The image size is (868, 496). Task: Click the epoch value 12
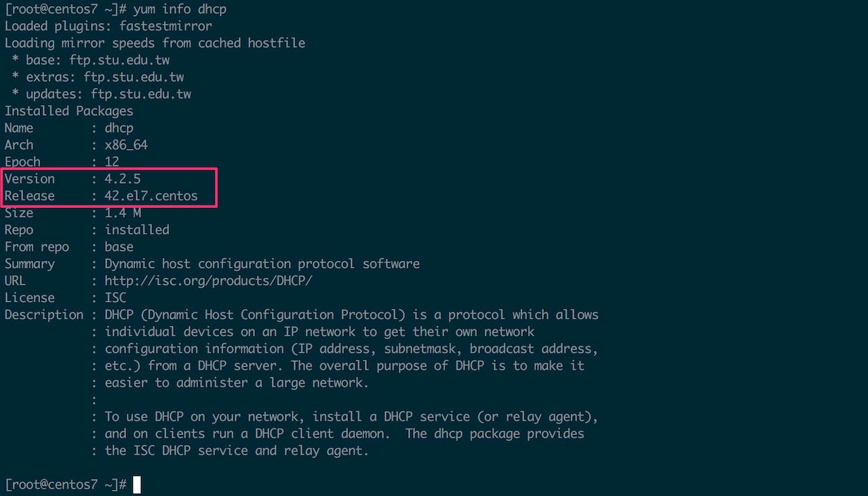[x=112, y=162]
